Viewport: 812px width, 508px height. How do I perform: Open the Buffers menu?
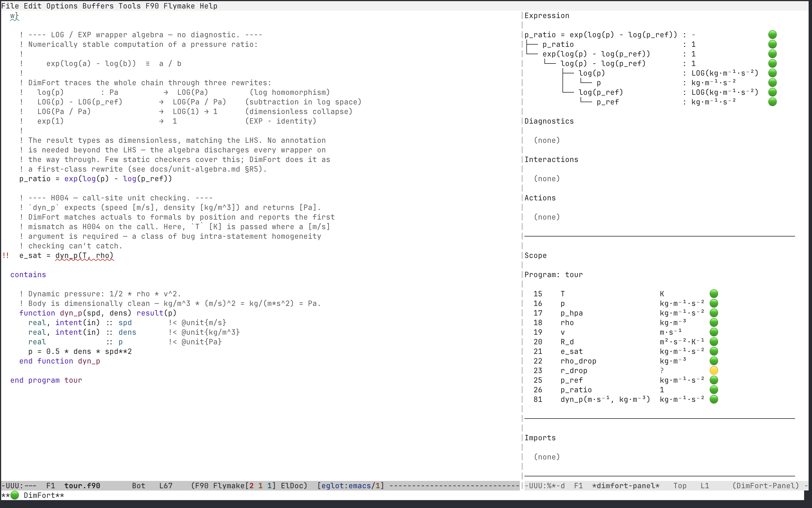point(98,6)
